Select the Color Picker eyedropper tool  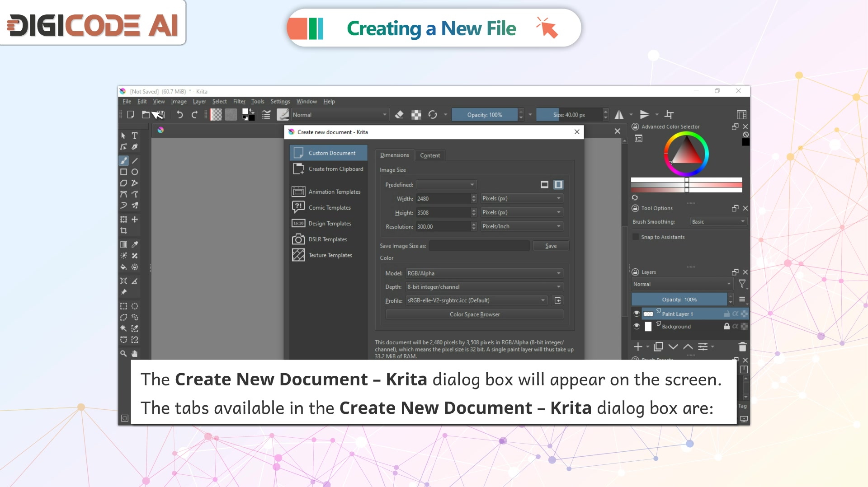[135, 245]
